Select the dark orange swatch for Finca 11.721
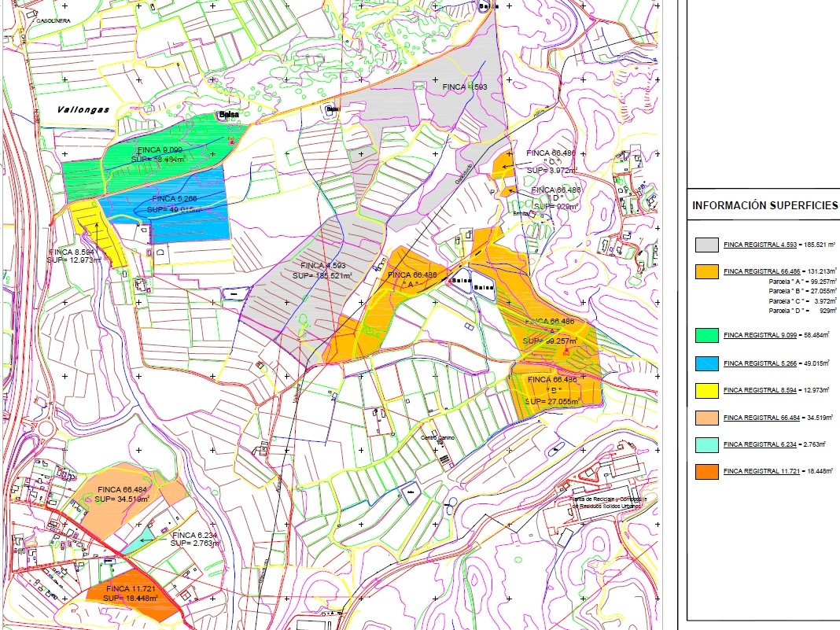The width and height of the screenshot is (840, 630). (x=706, y=472)
